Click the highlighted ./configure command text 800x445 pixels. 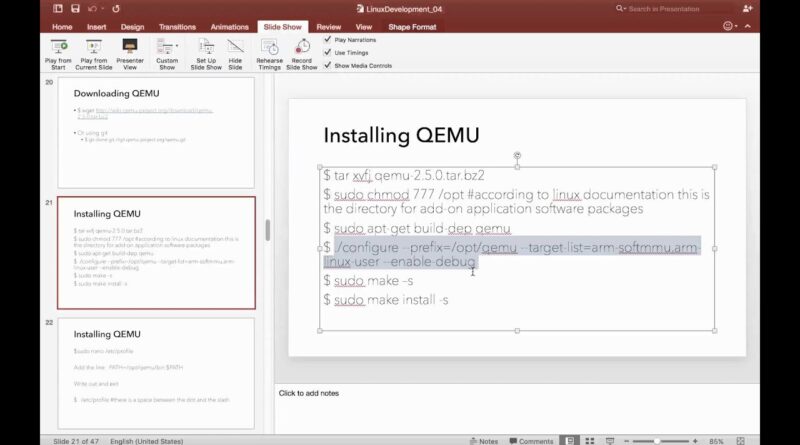512,254
